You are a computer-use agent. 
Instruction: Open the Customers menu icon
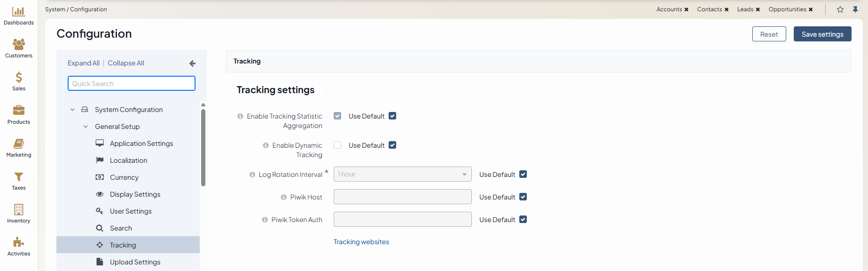click(19, 45)
